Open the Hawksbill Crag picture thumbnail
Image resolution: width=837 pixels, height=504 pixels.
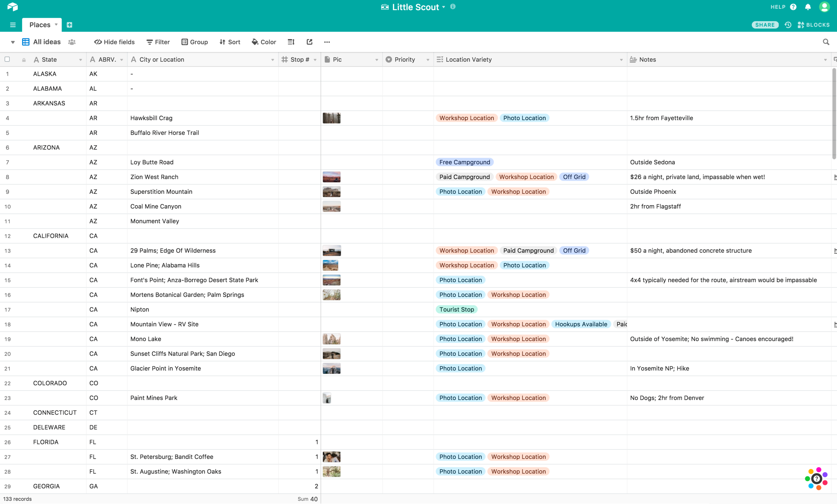(331, 118)
